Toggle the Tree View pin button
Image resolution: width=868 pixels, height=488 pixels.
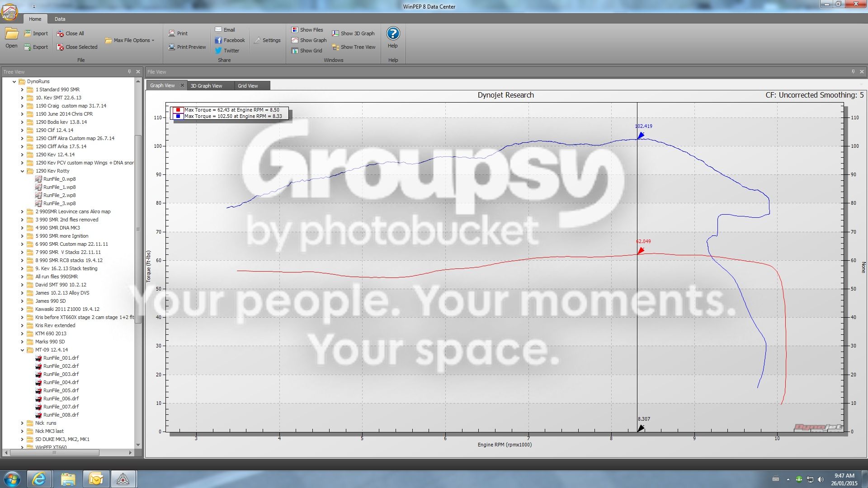tap(129, 71)
